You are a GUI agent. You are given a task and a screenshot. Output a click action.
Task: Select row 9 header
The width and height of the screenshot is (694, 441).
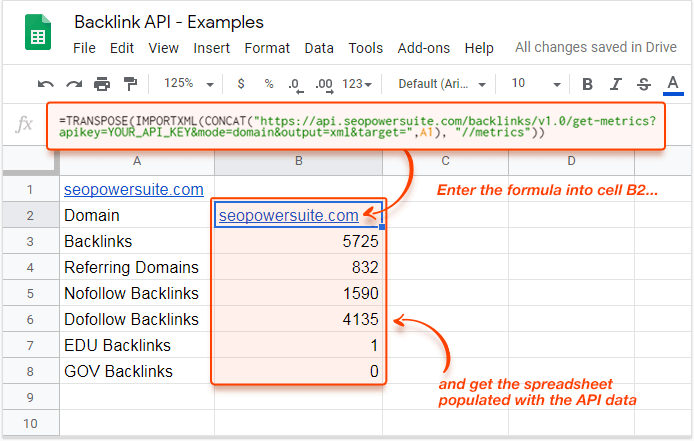[30, 397]
